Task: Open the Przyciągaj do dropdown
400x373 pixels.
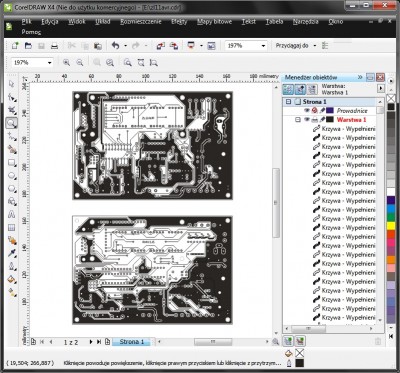Action: click(315, 46)
